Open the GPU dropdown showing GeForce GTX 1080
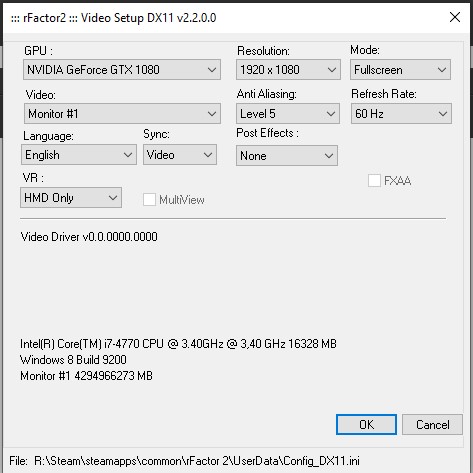This screenshot has height=473, width=473. 122,70
